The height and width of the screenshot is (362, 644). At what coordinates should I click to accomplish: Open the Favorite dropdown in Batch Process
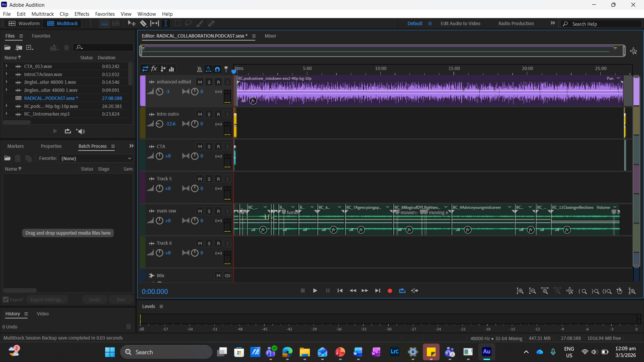96,158
